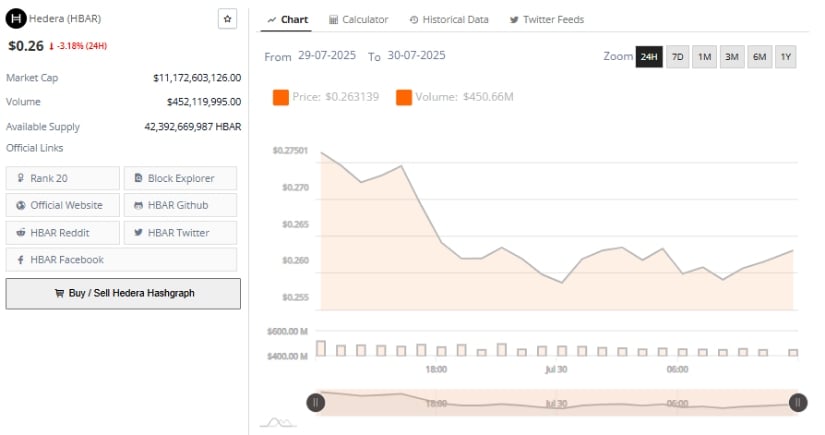Viewport: 825px width, 435px height.
Task: Click the Volume value $452,119,995.00
Action: [204, 102]
